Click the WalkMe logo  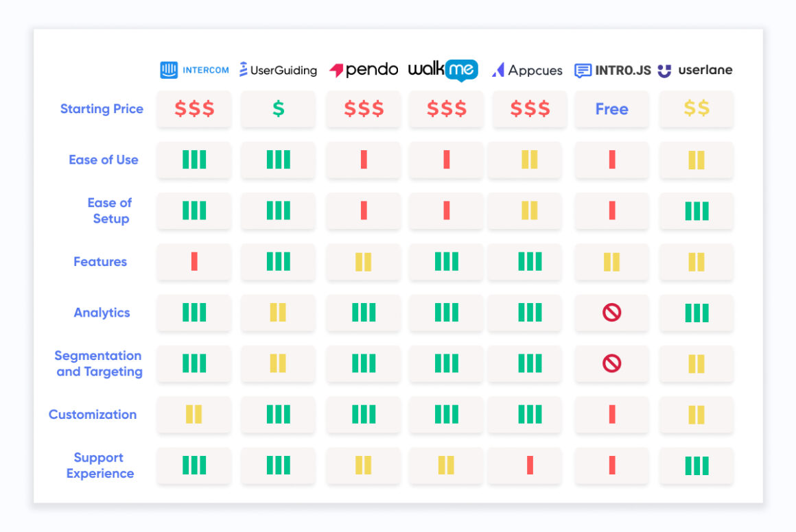(443, 70)
